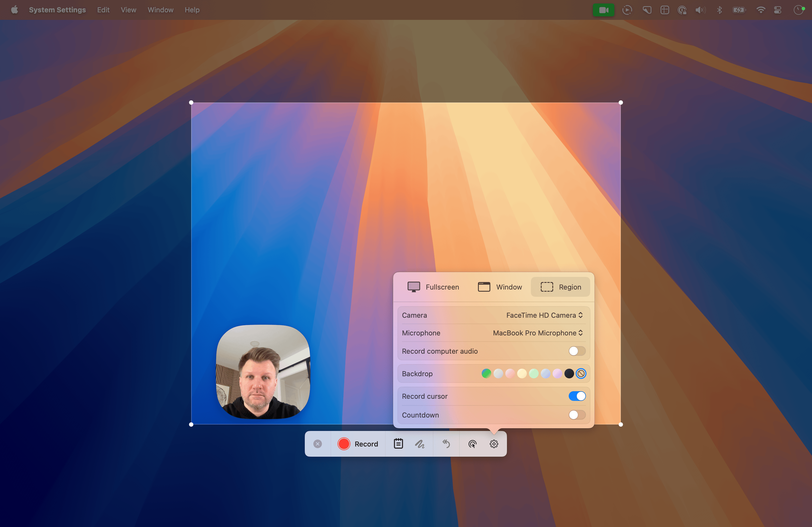Click the cancel X icon in the toolbar
The image size is (812, 527).
(318, 444)
